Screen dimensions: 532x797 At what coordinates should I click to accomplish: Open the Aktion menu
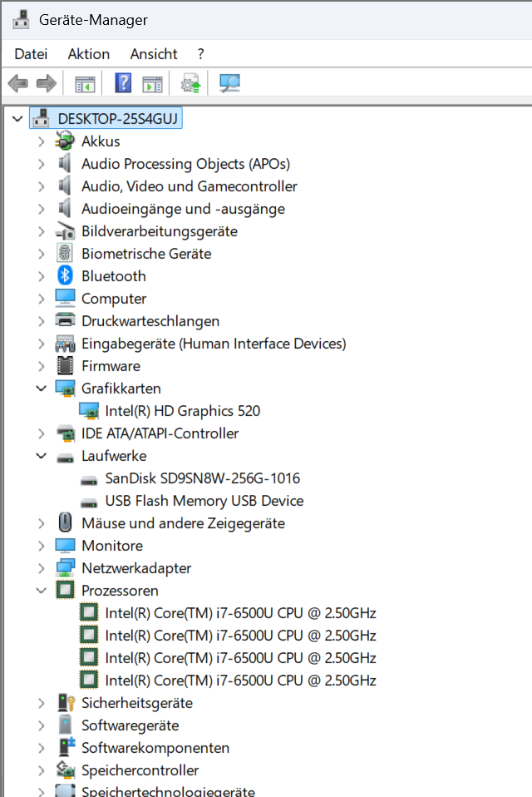(x=89, y=54)
